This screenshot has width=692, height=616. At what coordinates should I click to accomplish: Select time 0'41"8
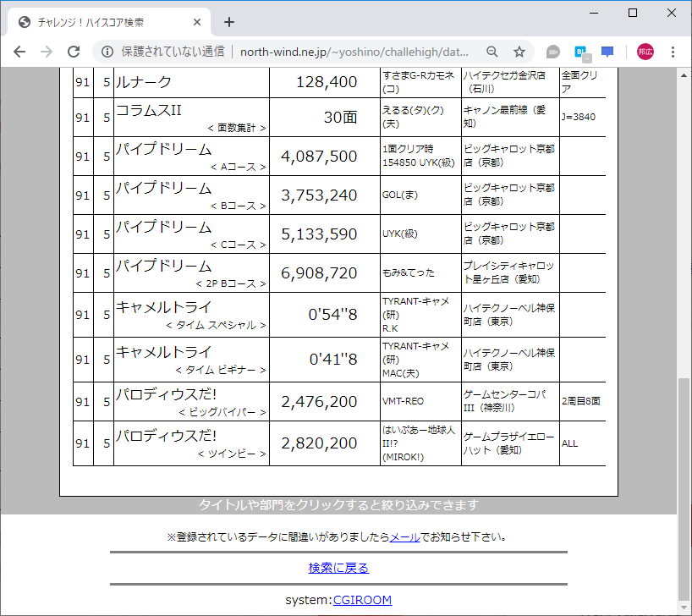point(332,360)
